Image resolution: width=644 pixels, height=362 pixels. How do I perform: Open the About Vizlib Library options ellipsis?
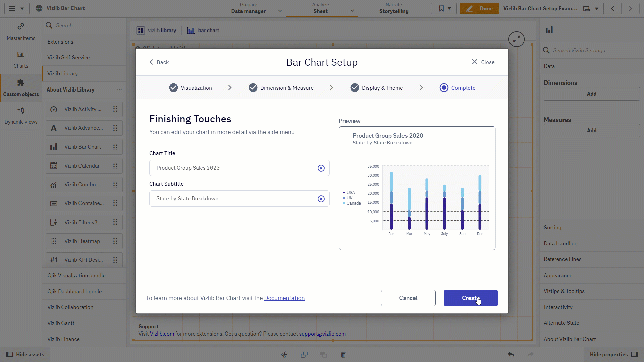[119, 89]
